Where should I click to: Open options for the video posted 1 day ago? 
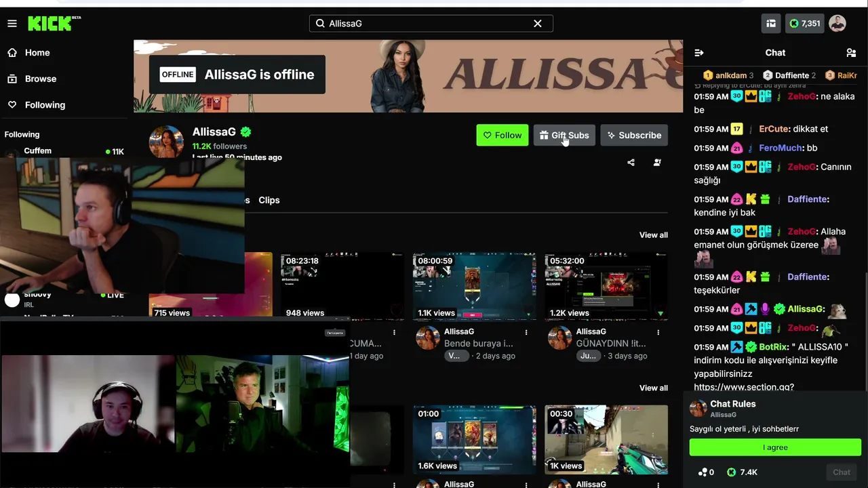394,332
